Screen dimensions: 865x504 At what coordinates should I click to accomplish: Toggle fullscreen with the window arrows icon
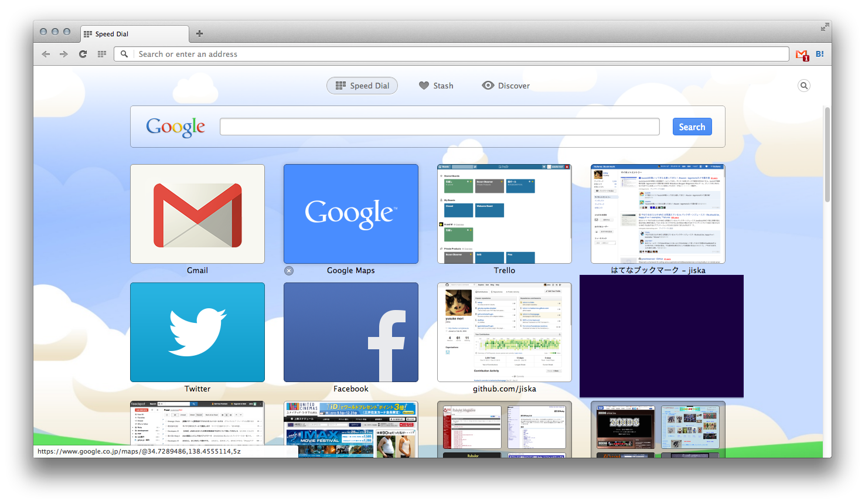click(x=825, y=27)
